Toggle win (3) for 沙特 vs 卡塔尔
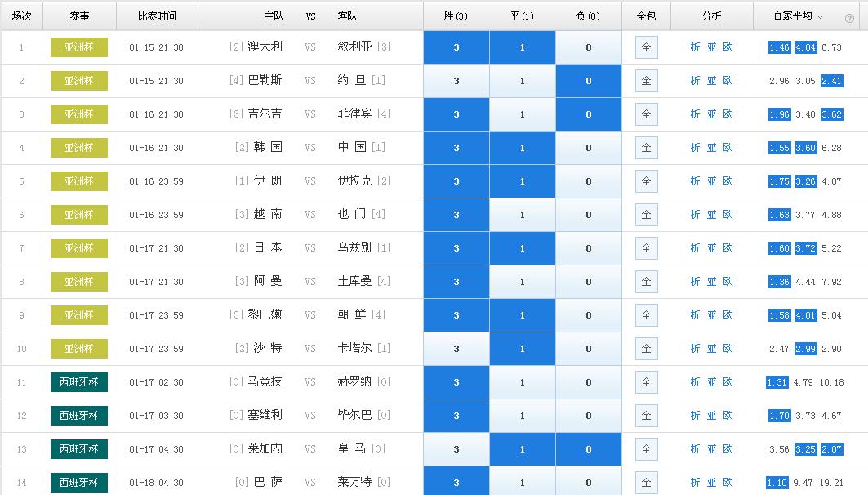Viewport: 868px width, 495px height. click(456, 349)
